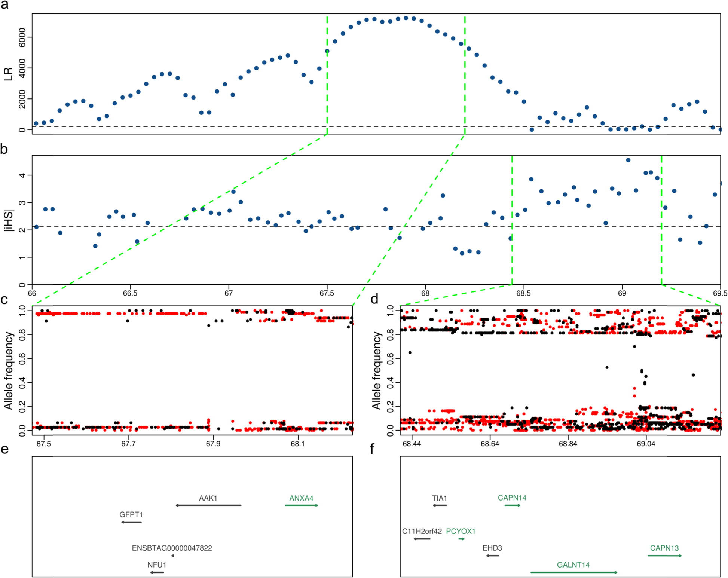Screen dimensions: 728x578
Task: Click the NFU1 gene arrow line
Action: coord(157,572)
